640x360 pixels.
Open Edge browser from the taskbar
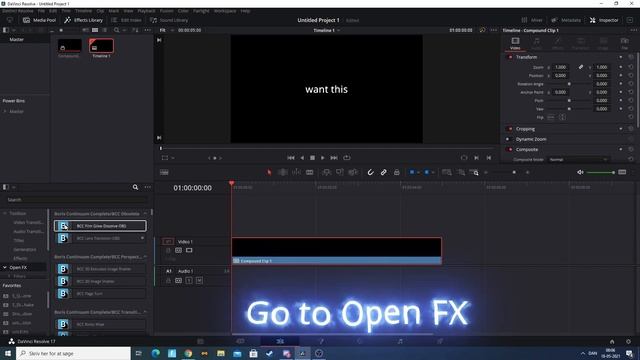click(x=156, y=353)
